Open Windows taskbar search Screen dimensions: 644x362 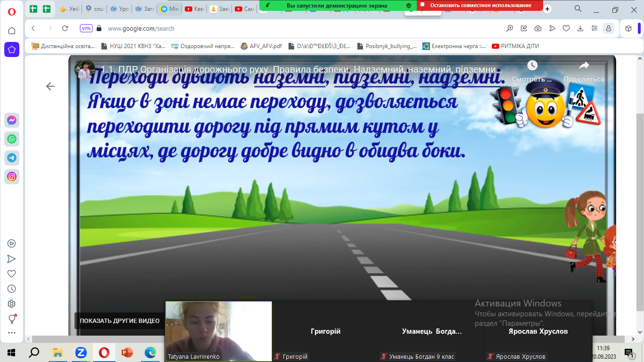tap(34, 352)
